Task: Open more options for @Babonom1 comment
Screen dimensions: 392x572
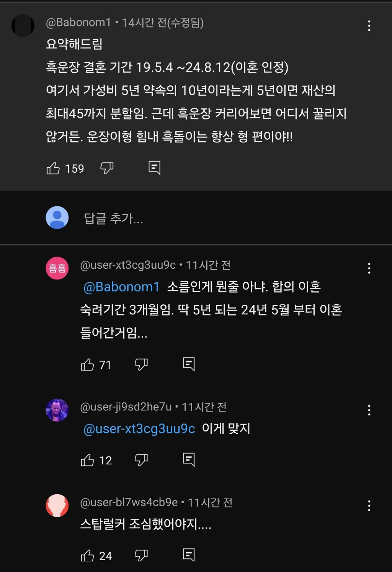Action: 369,26
